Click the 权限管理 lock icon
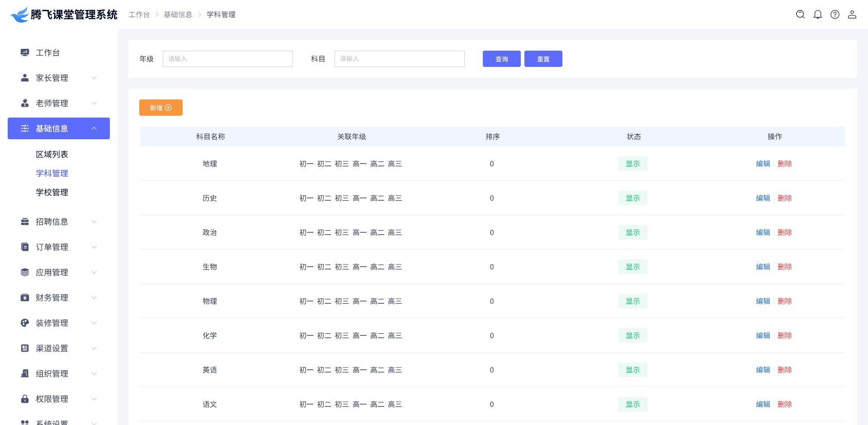868x425 pixels. [x=25, y=399]
